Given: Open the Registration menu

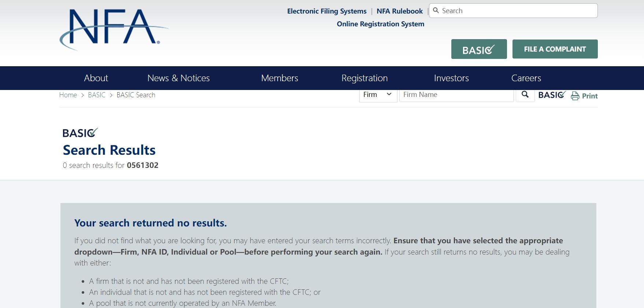Looking at the screenshot, I should click(364, 78).
